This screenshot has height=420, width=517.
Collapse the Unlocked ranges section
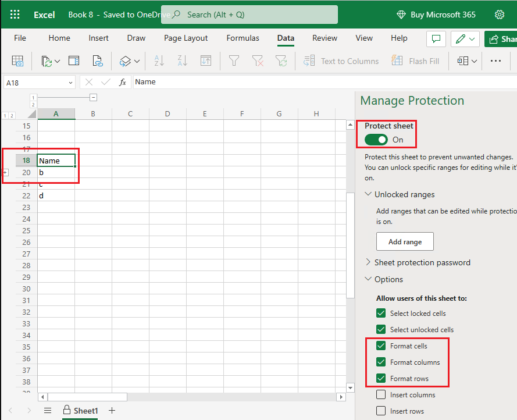click(368, 194)
